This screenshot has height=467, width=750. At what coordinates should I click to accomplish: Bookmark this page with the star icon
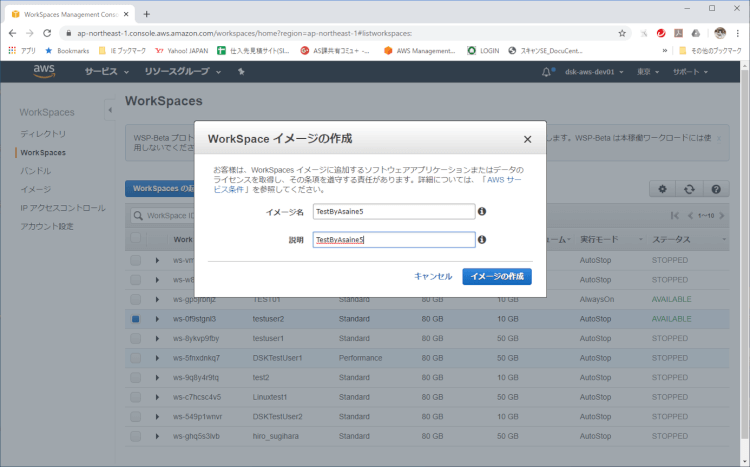click(622, 32)
